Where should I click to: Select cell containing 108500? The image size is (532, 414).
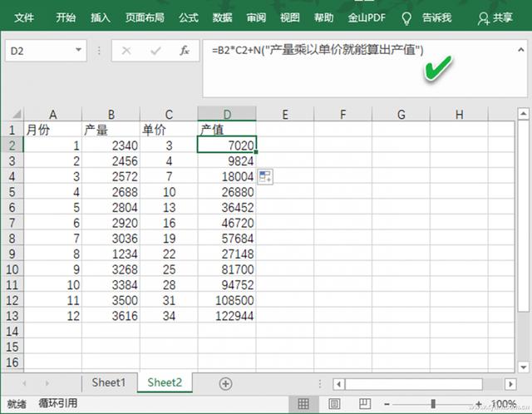pos(227,300)
